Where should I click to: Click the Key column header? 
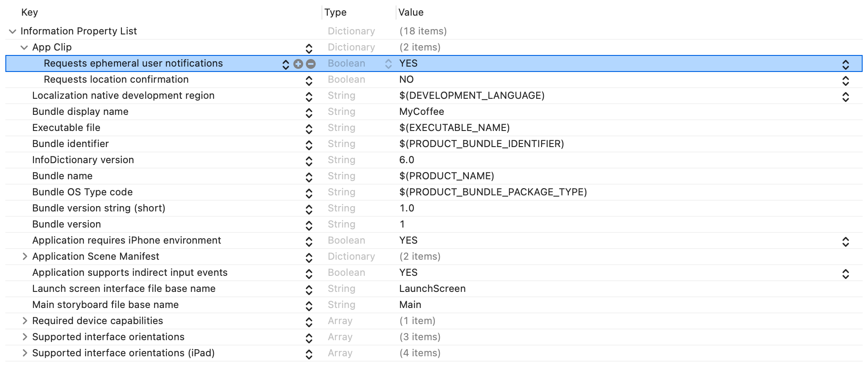(29, 13)
